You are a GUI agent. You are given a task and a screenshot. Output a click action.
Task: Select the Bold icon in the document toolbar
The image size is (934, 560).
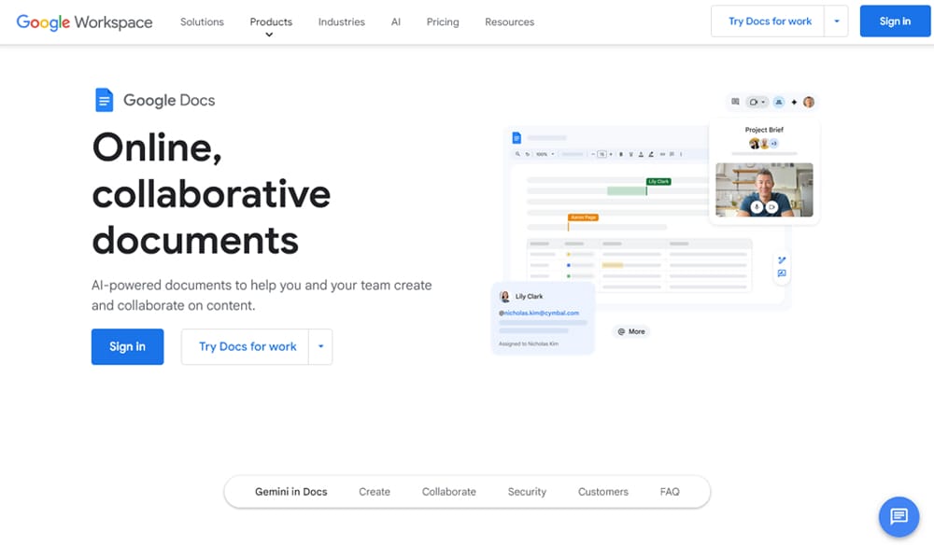620,154
